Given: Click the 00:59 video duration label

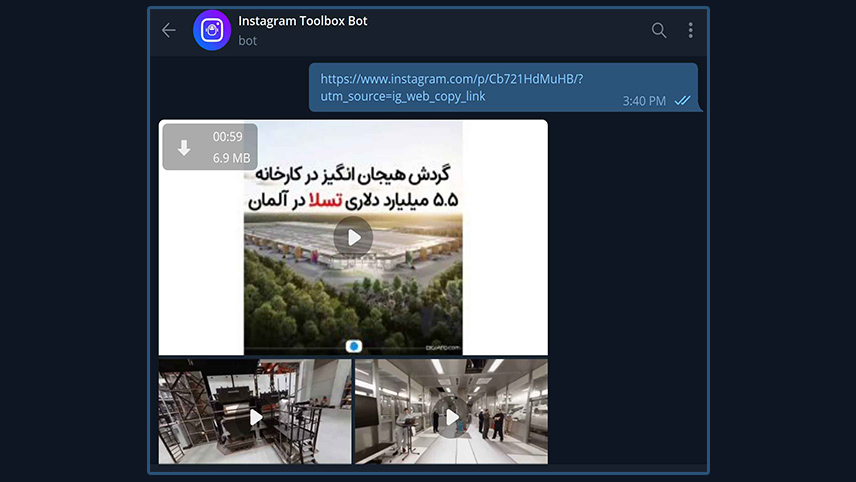Looking at the screenshot, I should (228, 136).
